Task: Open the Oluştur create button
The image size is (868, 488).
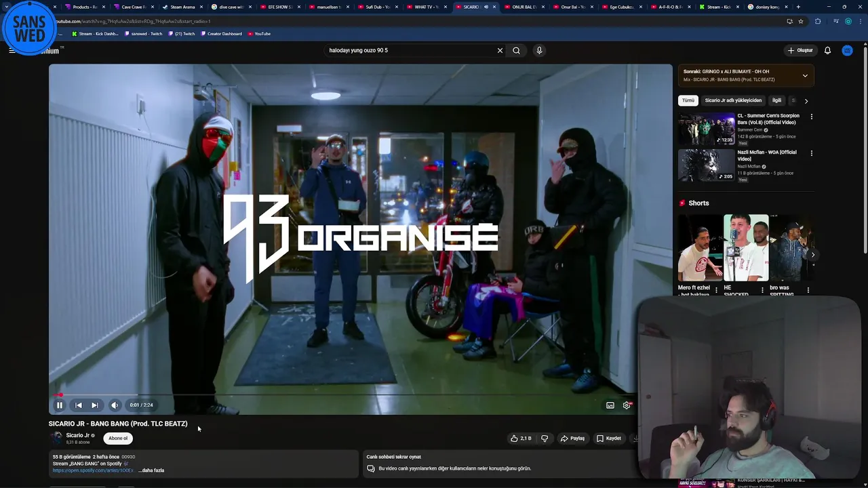Action: click(x=800, y=50)
